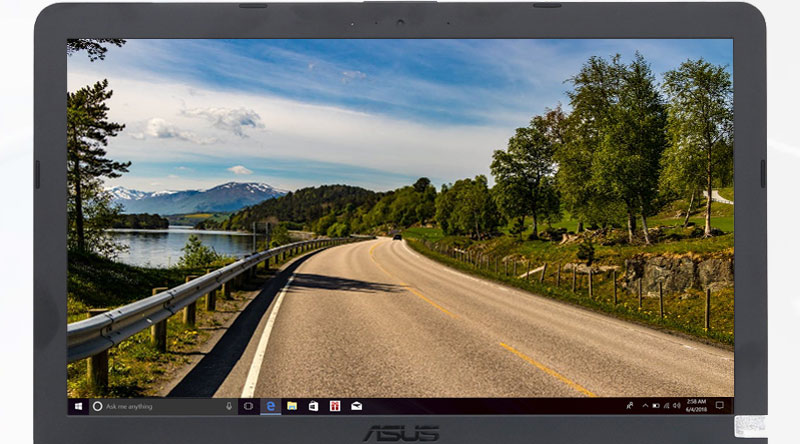Open Task View from the taskbar
This screenshot has width=800, height=444.
[x=248, y=406]
